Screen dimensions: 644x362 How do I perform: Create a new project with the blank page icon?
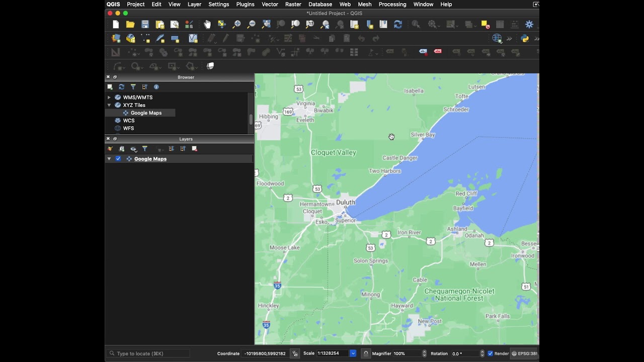pos(116,24)
